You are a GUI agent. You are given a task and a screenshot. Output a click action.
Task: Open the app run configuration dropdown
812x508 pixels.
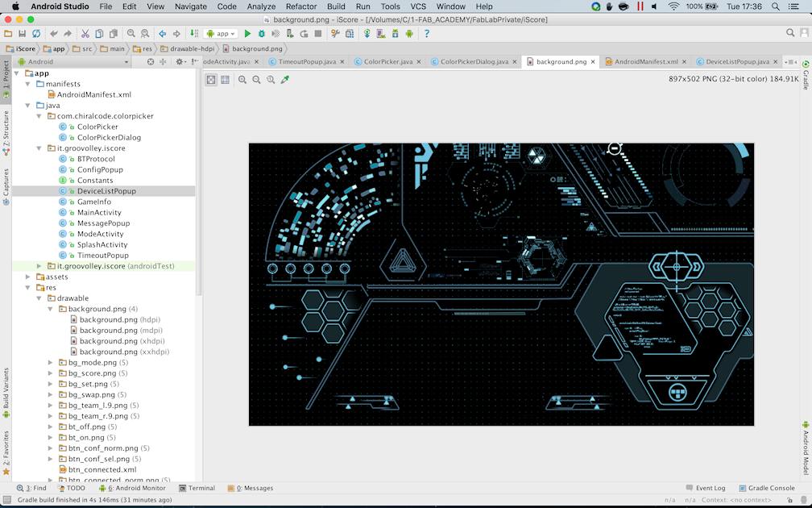[x=222, y=34]
